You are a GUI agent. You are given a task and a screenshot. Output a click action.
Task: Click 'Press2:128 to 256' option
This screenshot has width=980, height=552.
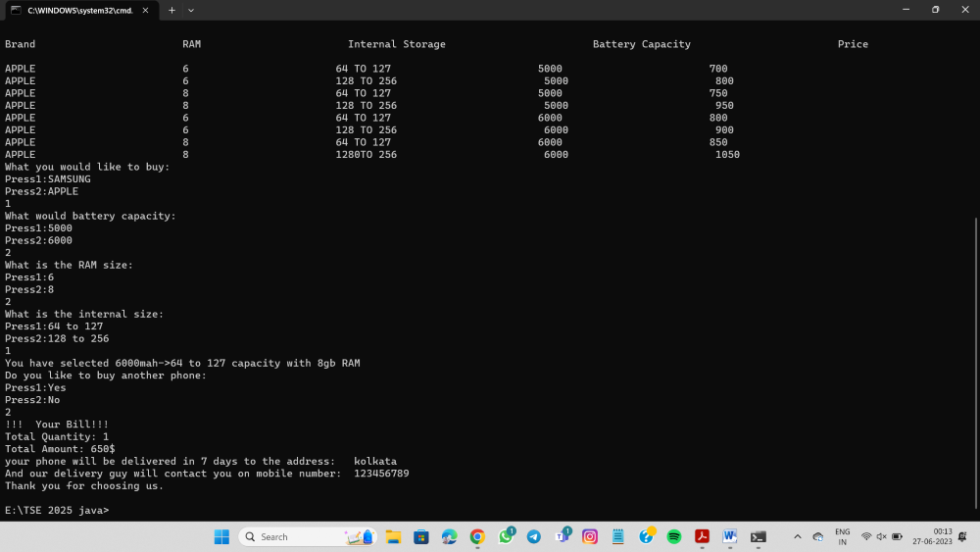coord(57,339)
